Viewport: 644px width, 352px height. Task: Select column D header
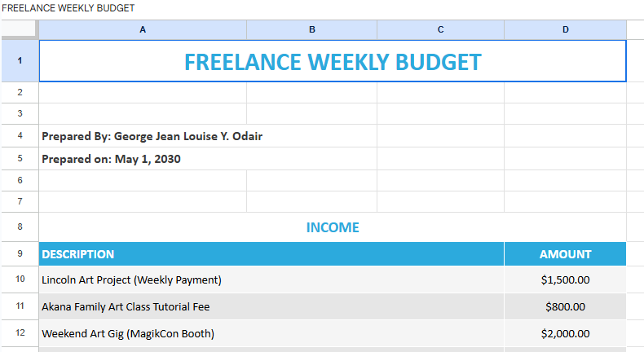[x=565, y=29]
